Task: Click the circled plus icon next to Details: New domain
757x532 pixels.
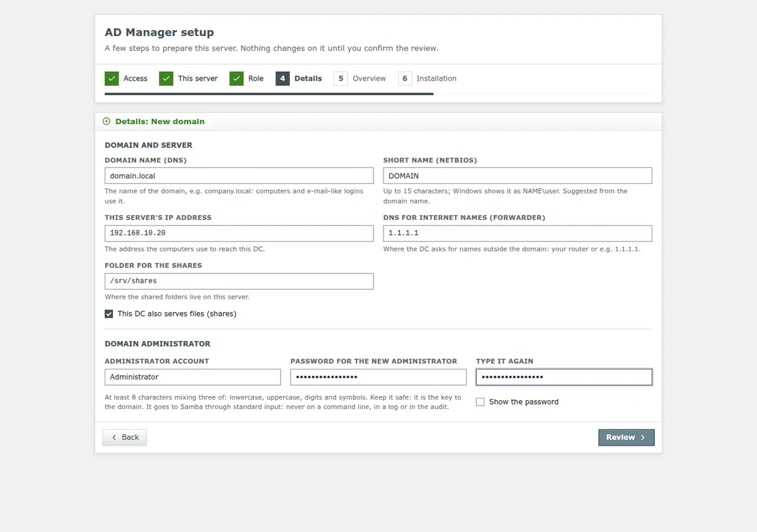Action: [106, 121]
